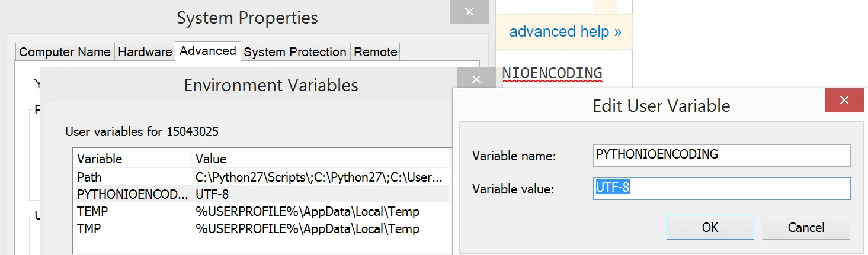Close the Environment Variables window
The image size is (868, 255).
pos(476,79)
